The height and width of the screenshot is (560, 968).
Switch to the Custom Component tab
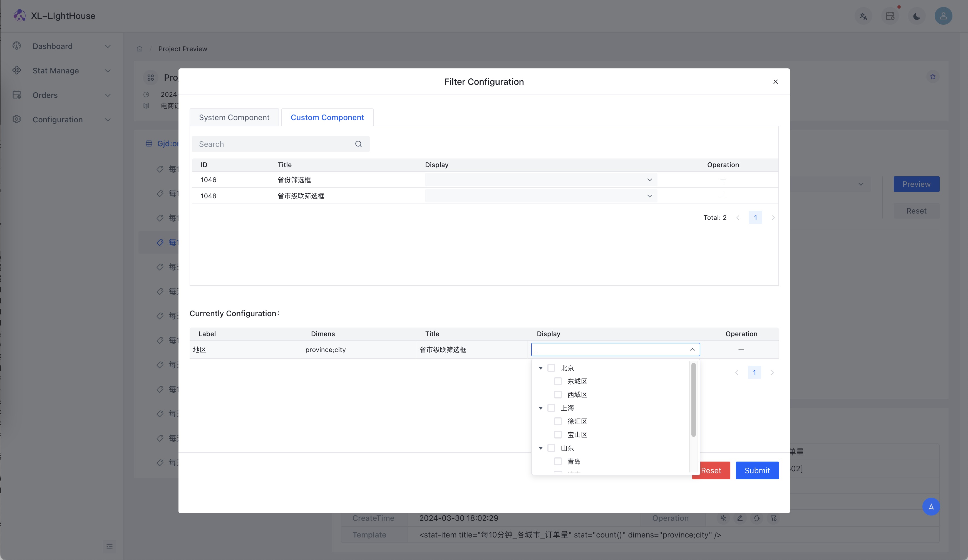tap(327, 117)
